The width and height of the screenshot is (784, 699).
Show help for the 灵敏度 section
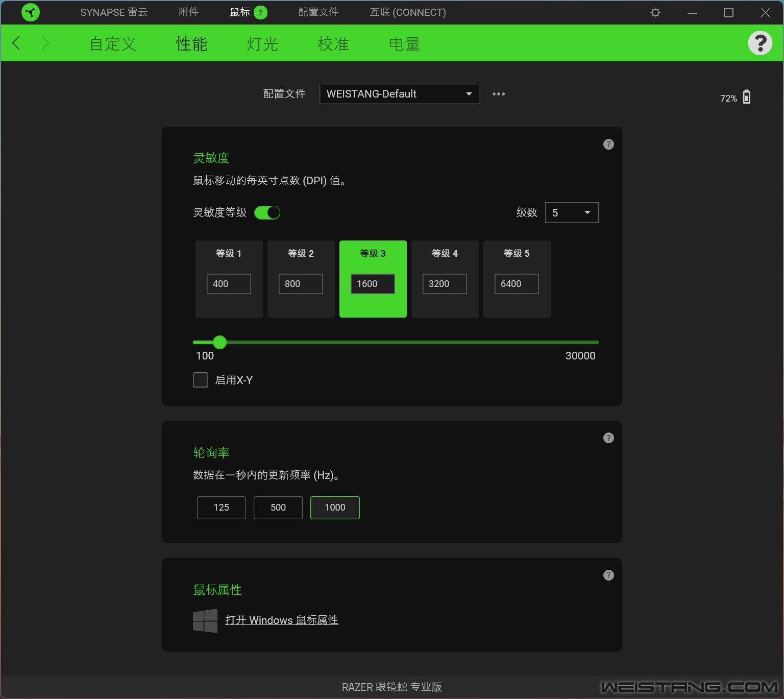pos(608,144)
